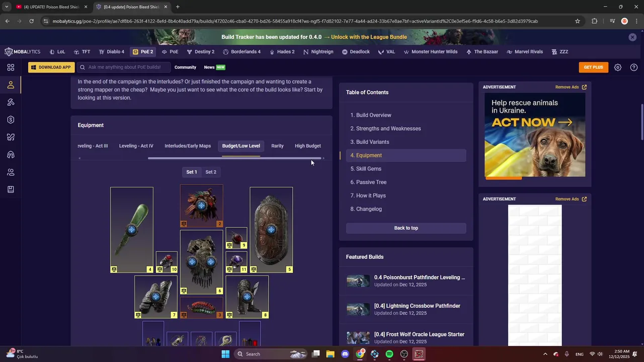Select the Leveling - Act IV tab

pos(136,146)
